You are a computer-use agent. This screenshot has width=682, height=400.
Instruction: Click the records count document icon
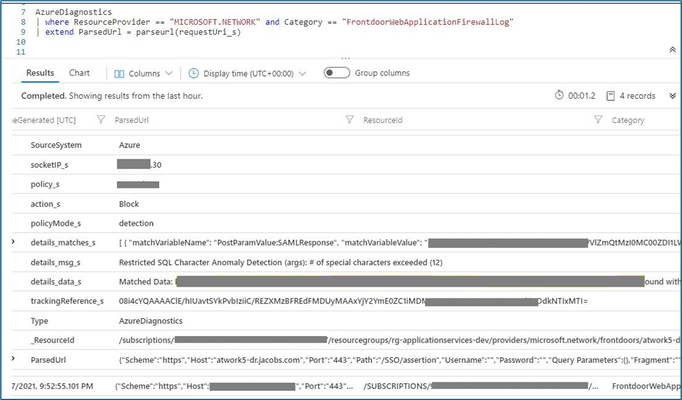click(x=611, y=96)
